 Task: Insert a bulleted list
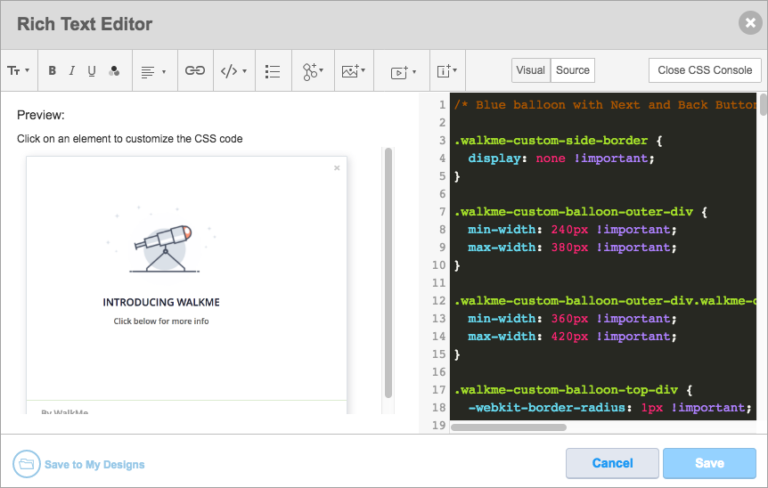click(272, 72)
